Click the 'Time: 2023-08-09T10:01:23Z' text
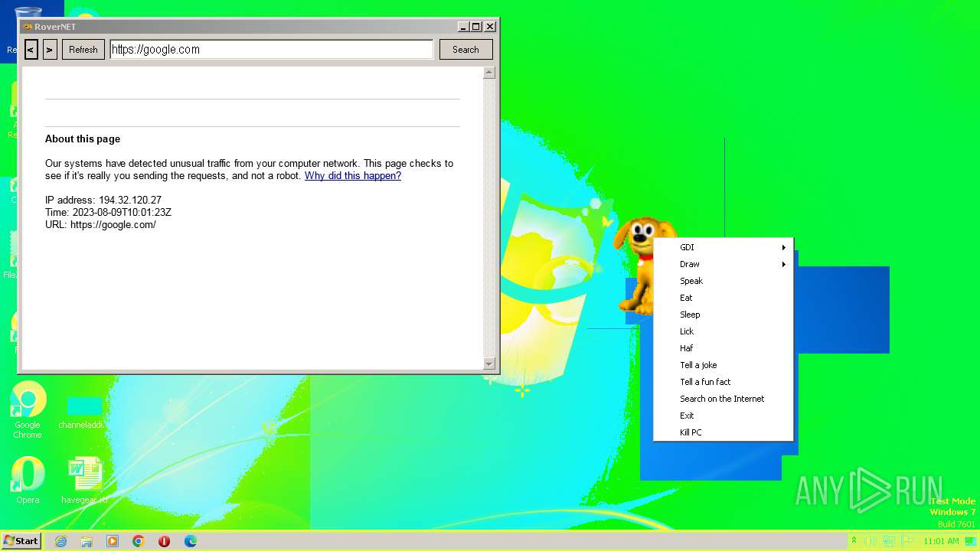Screen dimensions: 980x551 tap(108, 213)
